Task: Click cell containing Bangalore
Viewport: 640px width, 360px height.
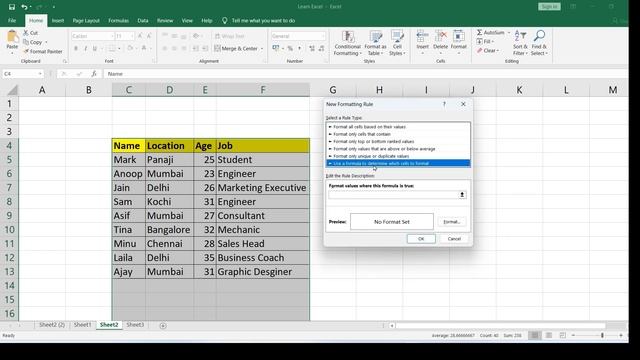Action: coord(169,230)
